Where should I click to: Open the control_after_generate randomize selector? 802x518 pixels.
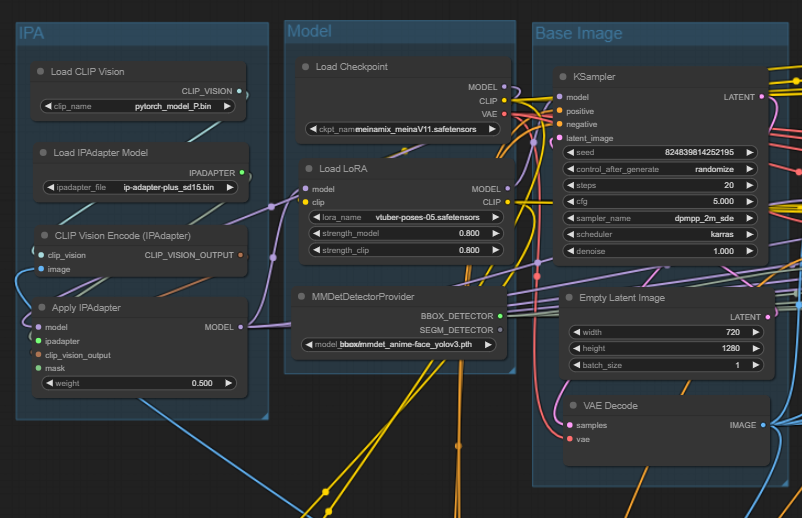click(x=660, y=169)
